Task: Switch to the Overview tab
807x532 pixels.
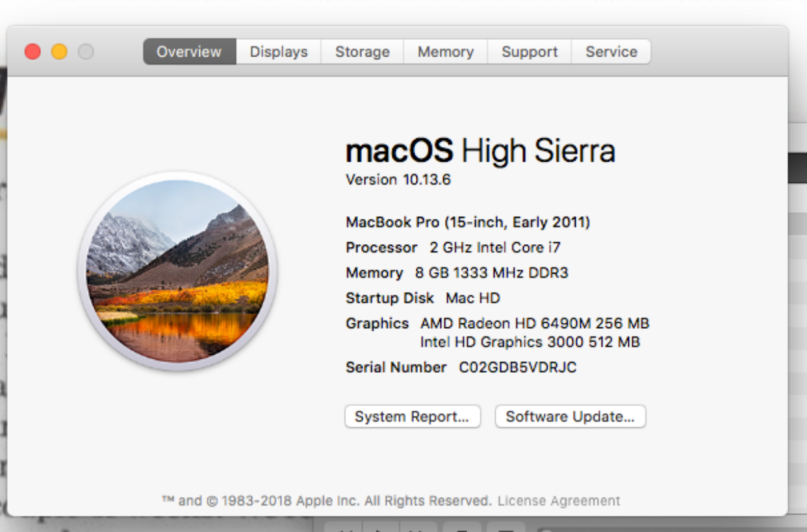Action: 189,52
